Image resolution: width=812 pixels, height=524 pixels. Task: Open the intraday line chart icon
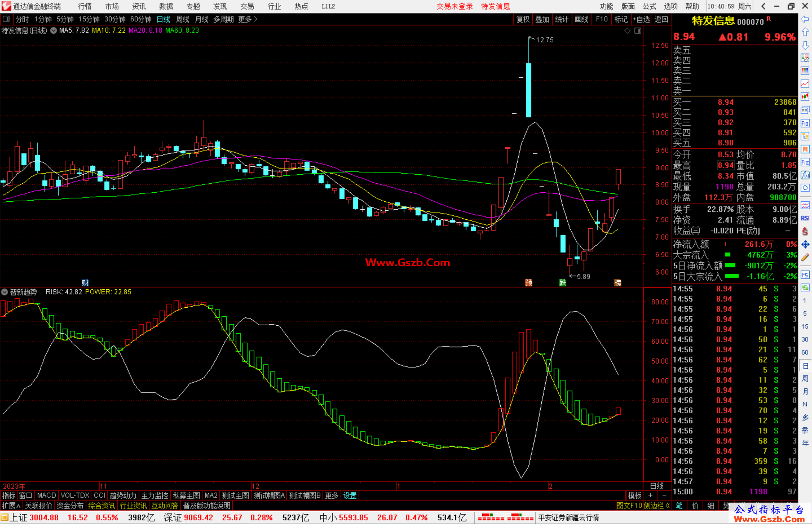[x=805, y=84]
